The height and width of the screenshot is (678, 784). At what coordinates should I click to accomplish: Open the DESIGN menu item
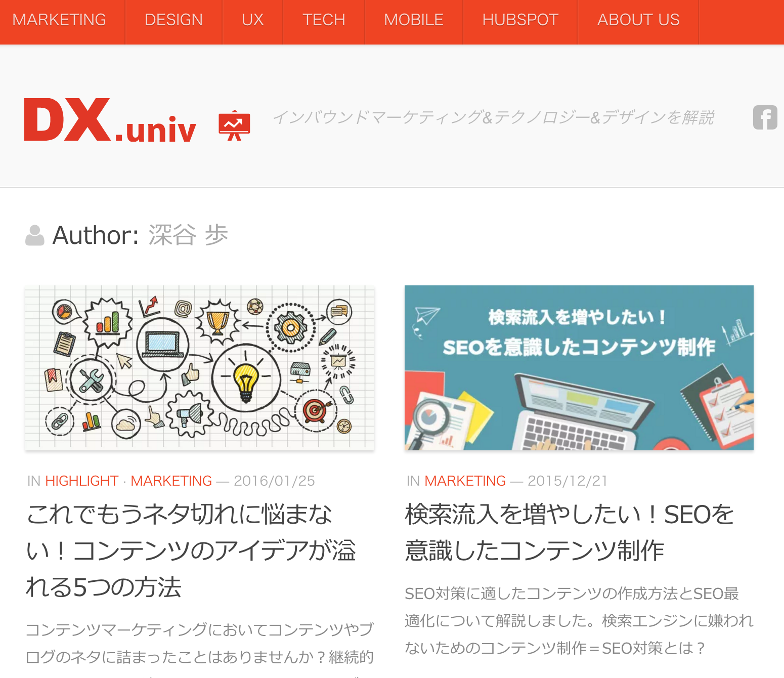coord(173,20)
